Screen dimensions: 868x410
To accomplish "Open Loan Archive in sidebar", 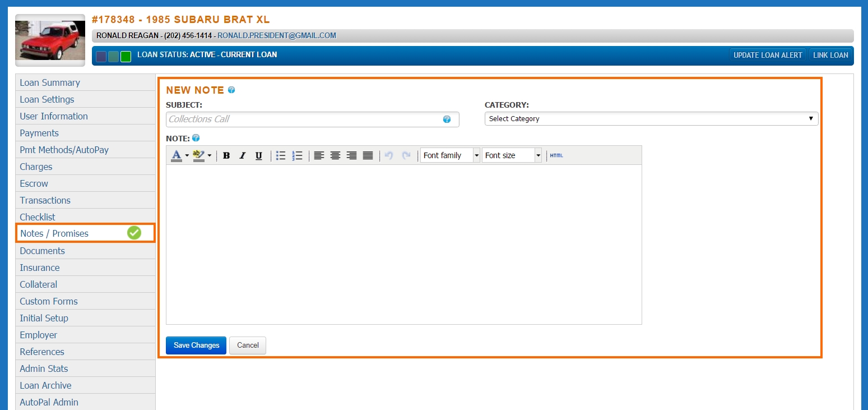I will (85, 385).
